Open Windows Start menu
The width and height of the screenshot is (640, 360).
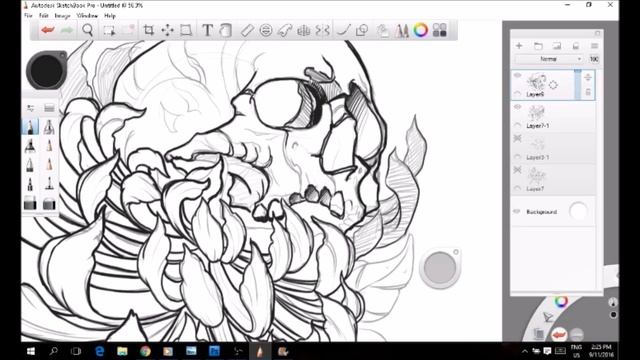click(31, 351)
